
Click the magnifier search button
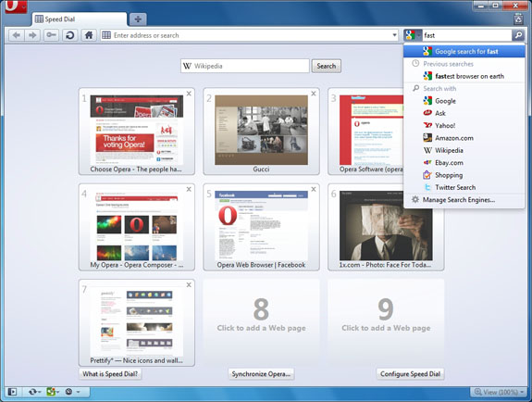(x=518, y=35)
